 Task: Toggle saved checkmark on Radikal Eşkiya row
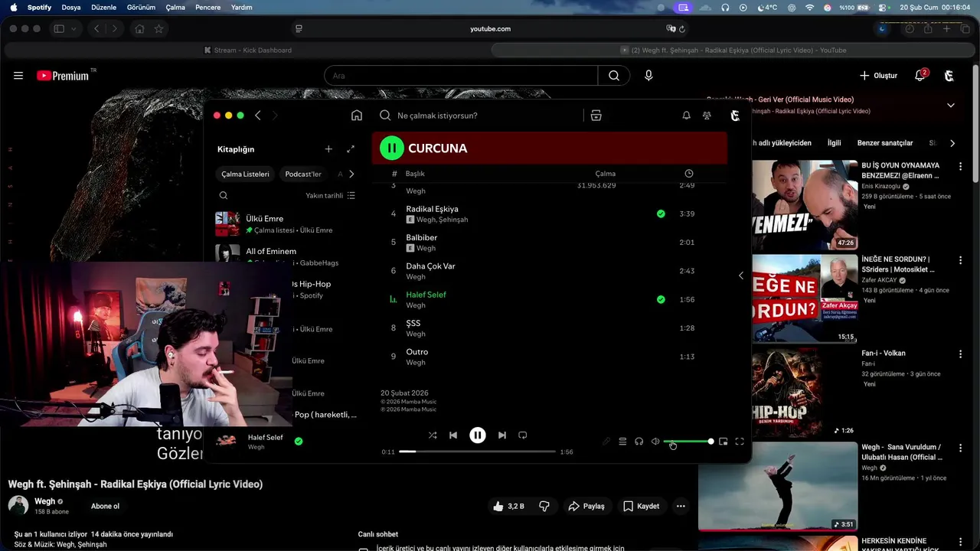pos(661,214)
